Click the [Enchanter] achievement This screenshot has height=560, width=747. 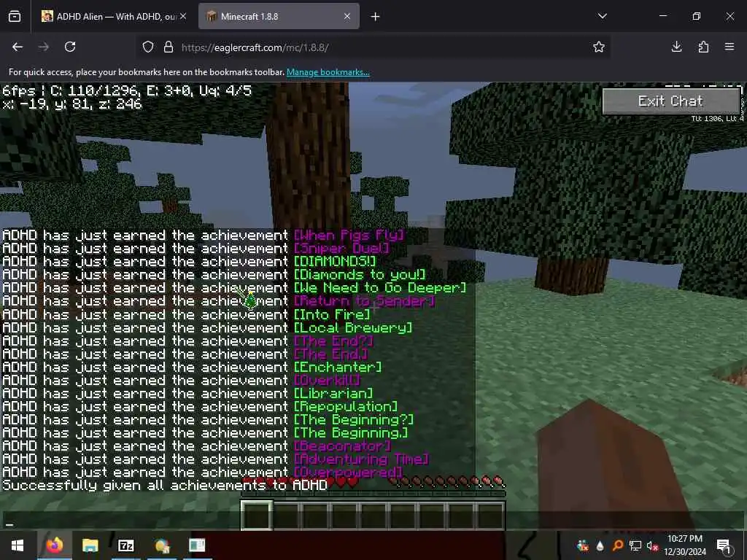coord(338,367)
